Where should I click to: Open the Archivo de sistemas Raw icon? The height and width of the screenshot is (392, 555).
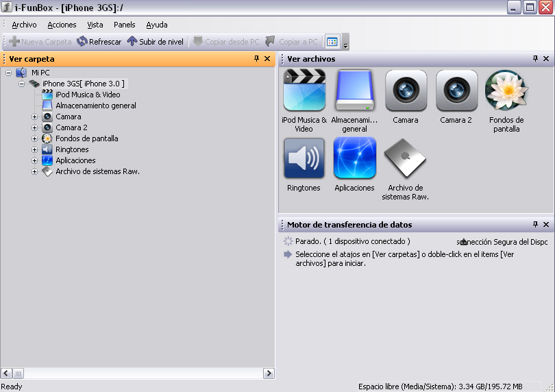click(405, 158)
